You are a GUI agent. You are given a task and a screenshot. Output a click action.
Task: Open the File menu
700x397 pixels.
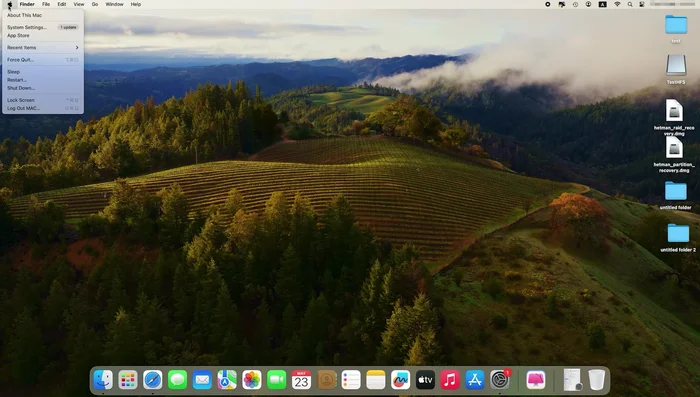point(46,4)
